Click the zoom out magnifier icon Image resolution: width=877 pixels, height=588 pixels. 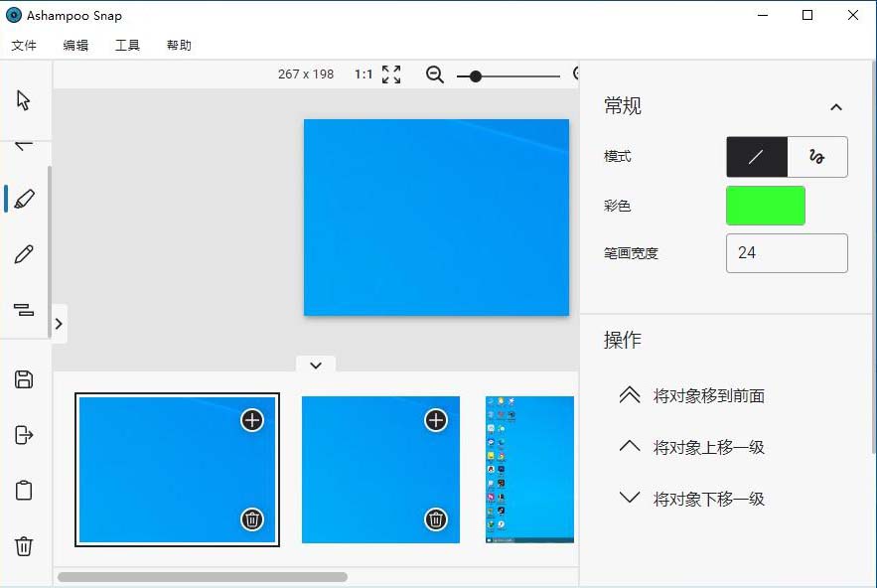click(435, 74)
